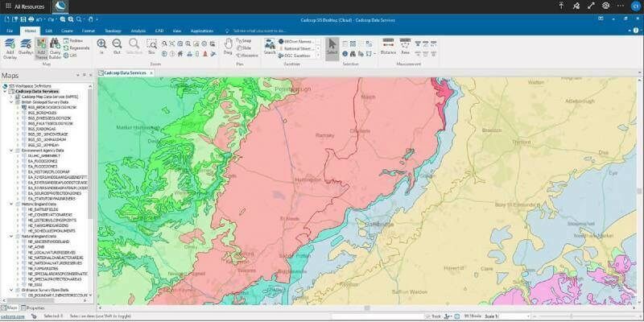644x322 pixels.
Task: Open the Overlays dialog button
Action: [x=26, y=47]
